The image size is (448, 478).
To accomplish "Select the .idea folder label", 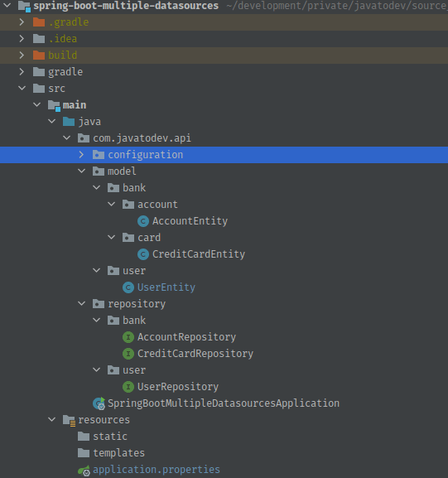I will coord(62,39).
